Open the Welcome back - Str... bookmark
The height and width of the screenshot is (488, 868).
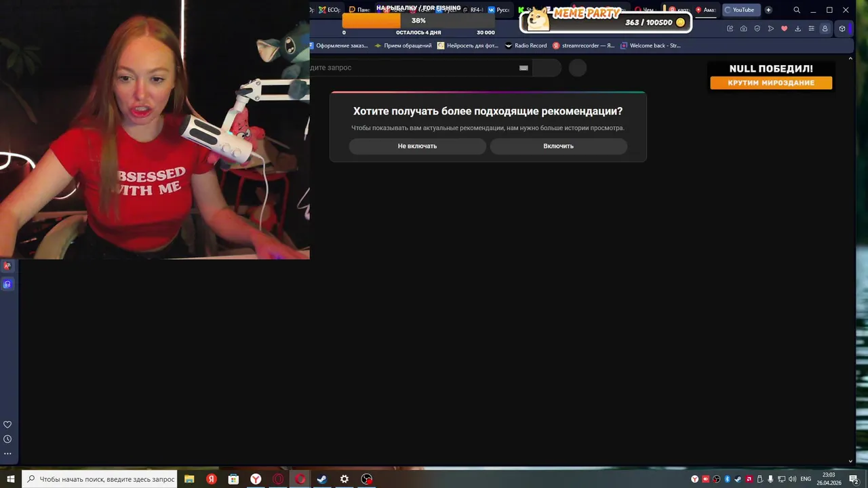click(x=650, y=45)
